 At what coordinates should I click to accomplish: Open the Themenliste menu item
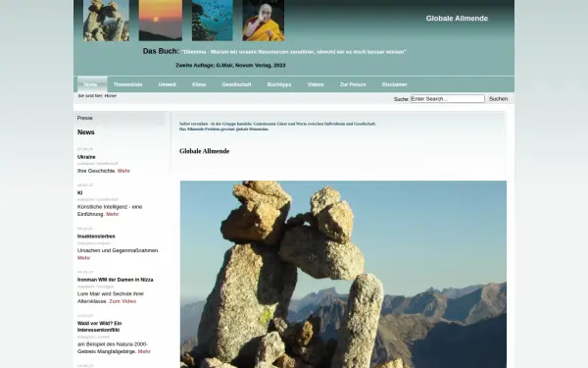pyautogui.click(x=127, y=84)
